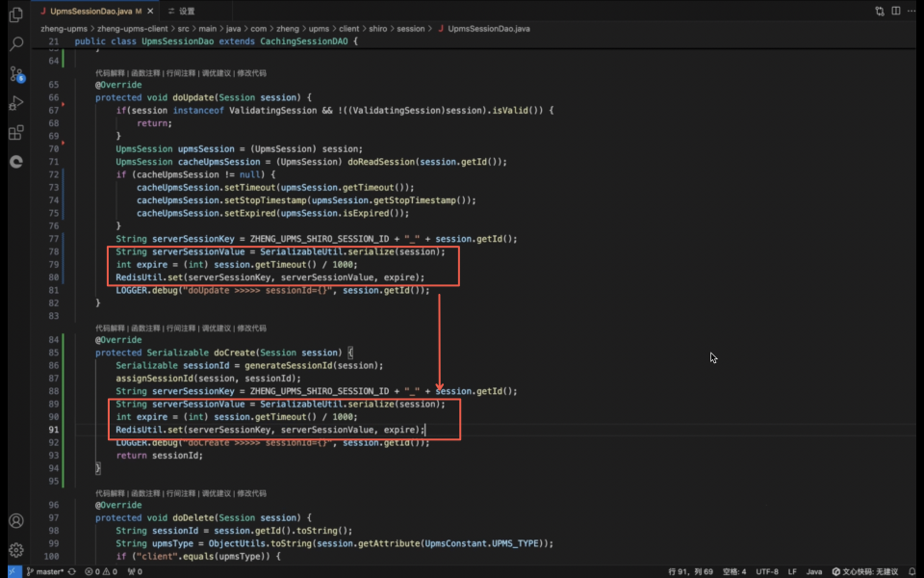Open the Explorer view in activity bar
Screen dimensions: 924x578
pos(16,14)
